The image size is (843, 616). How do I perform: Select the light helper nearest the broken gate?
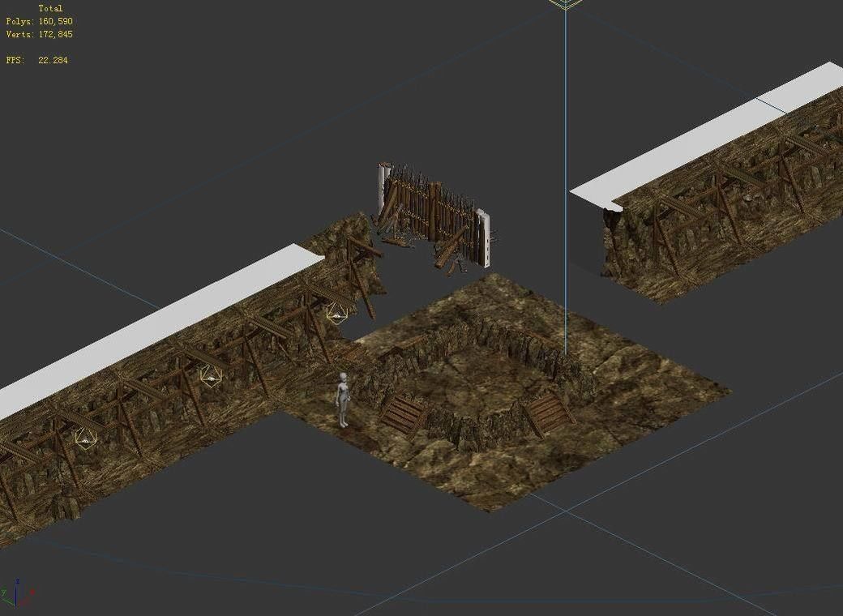pos(336,314)
